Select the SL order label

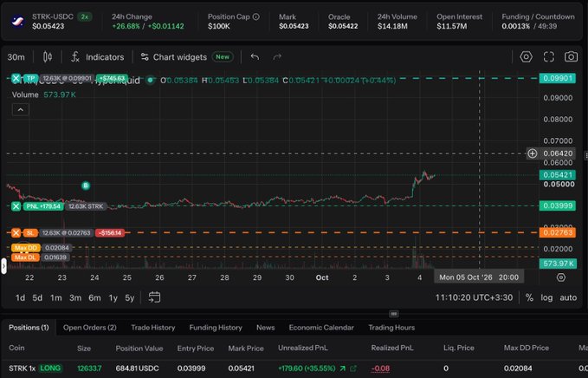click(30, 233)
